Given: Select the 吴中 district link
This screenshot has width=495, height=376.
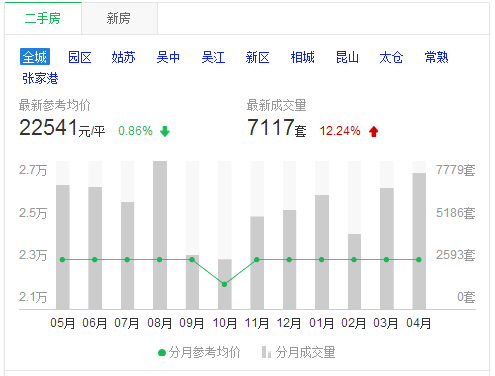Looking at the screenshot, I should (x=168, y=57).
